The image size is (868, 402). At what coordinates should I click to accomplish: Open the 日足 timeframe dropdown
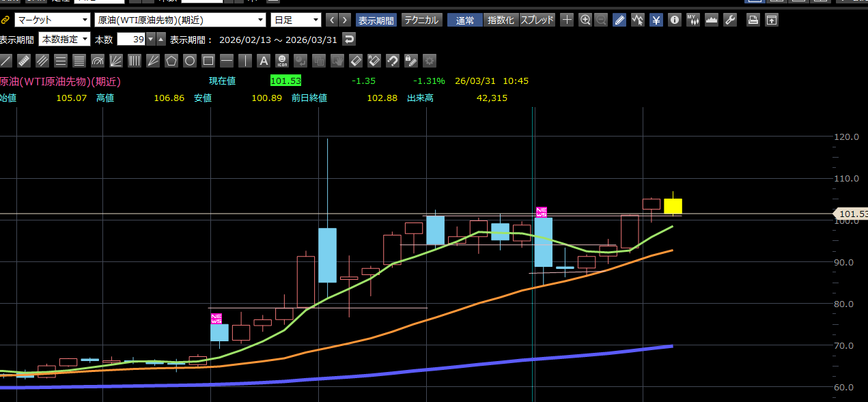(295, 20)
